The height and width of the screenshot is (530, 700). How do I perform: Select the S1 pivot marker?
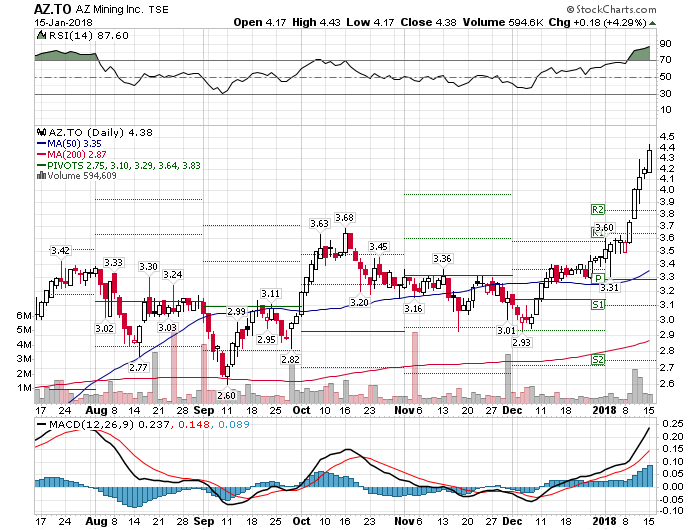tap(597, 305)
